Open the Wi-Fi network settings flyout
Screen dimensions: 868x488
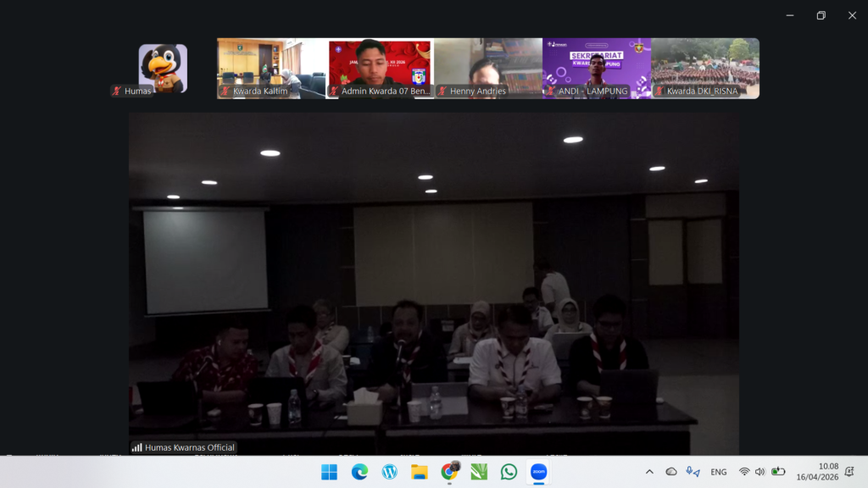(x=744, y=472)
